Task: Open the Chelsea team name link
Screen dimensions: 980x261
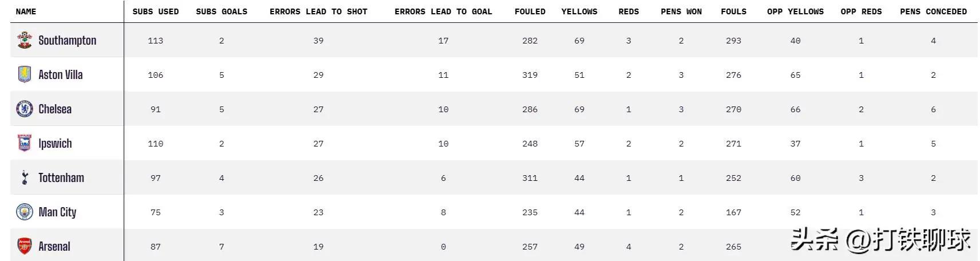Action: 55,109
